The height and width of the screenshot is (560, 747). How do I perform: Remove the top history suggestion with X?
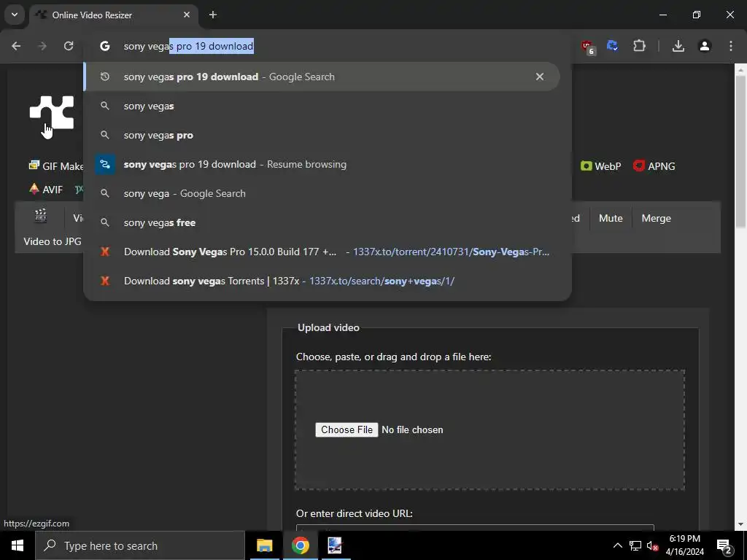point(540,77)
